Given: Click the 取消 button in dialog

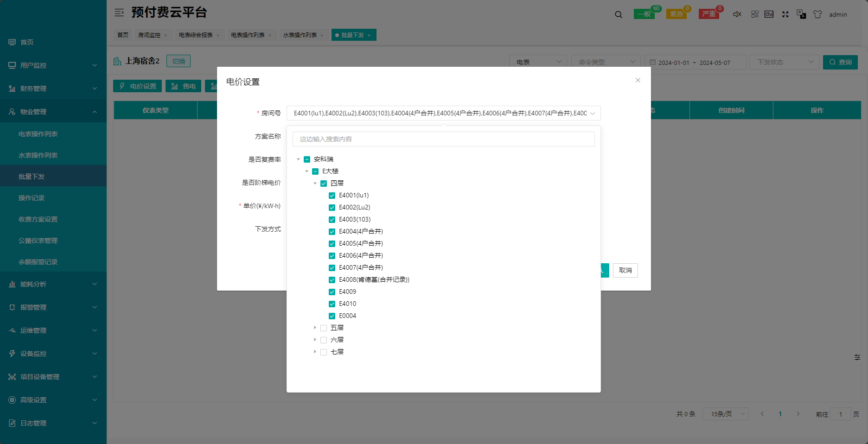Looking at the screenshot, I should point(625,270).
